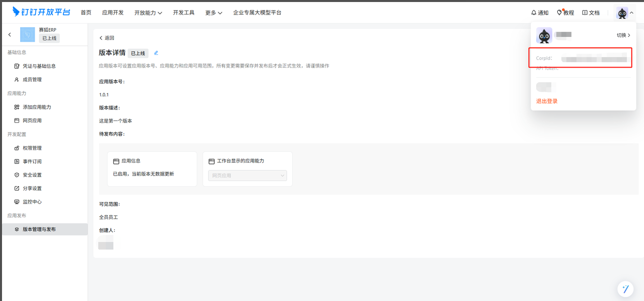
Task: Click the 待发布内容 label
Action: 112,134
